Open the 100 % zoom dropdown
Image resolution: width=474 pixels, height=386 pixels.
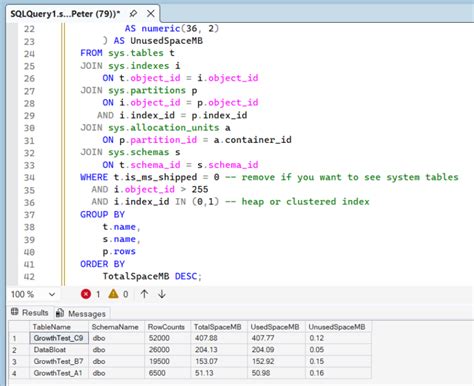point(52,294)
